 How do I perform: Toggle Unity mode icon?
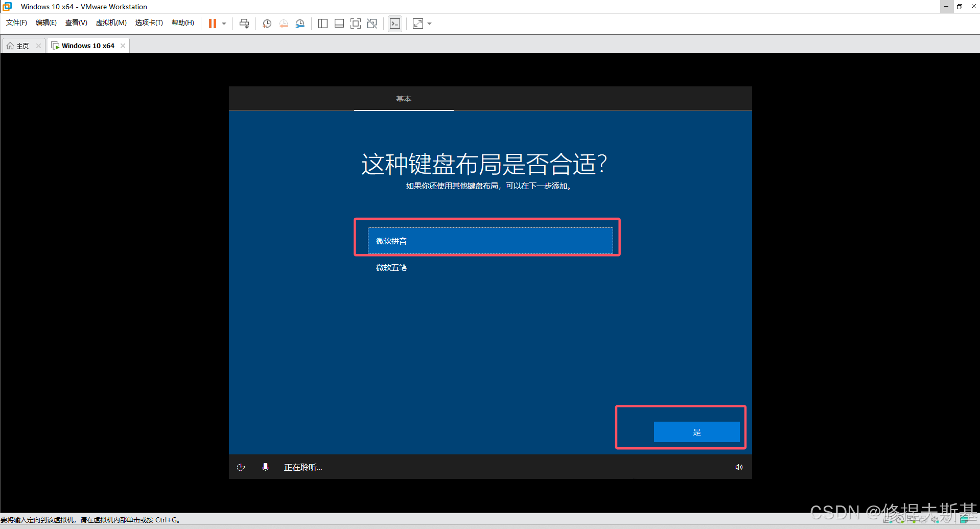pos(372,24)
